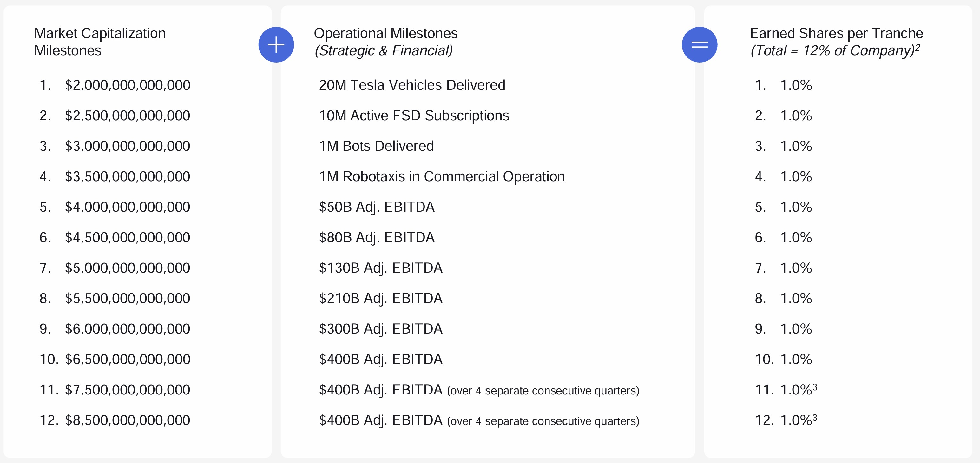This screenshot has width=980, height=463.
Task: Click the Earned Shares per Tranche heading
Action: 836,33
